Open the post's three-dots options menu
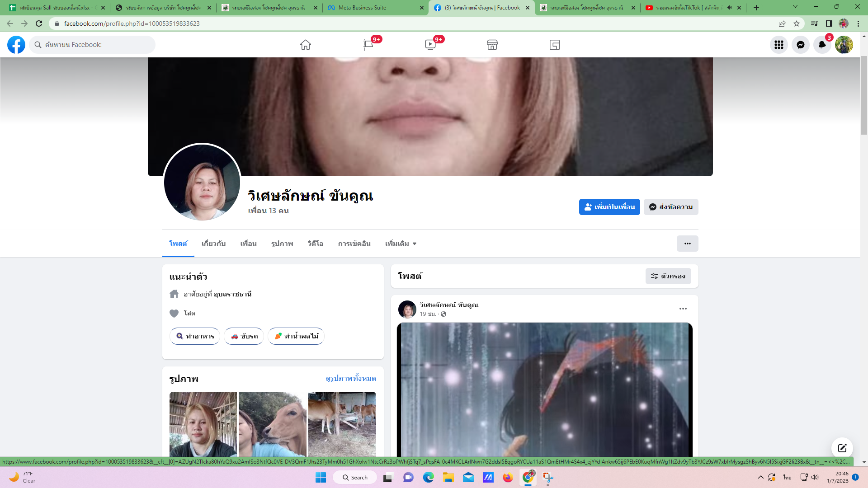 683,309
